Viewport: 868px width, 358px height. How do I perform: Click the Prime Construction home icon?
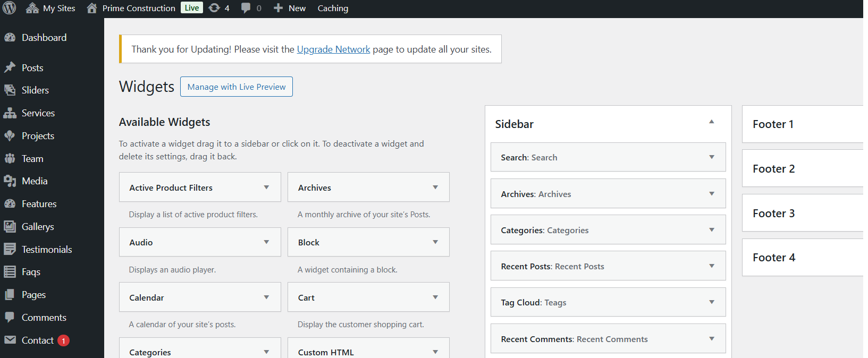[92, 8]
